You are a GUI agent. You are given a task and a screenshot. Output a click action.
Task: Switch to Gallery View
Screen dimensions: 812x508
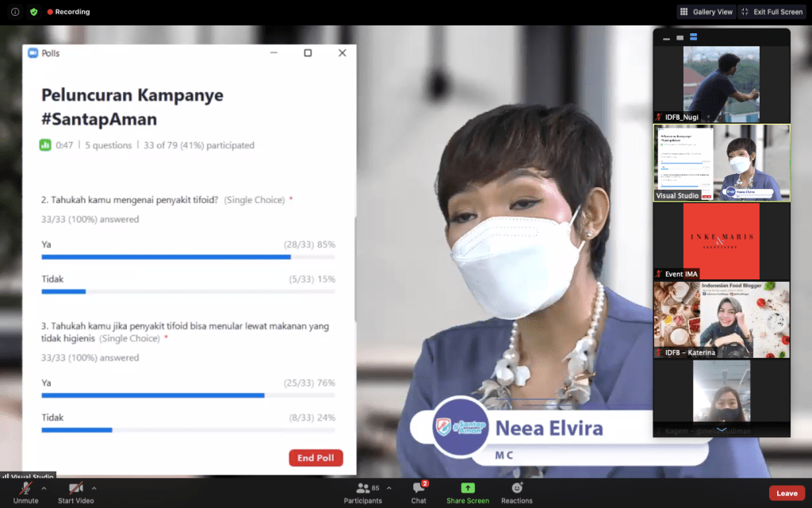tap(706, 12)
